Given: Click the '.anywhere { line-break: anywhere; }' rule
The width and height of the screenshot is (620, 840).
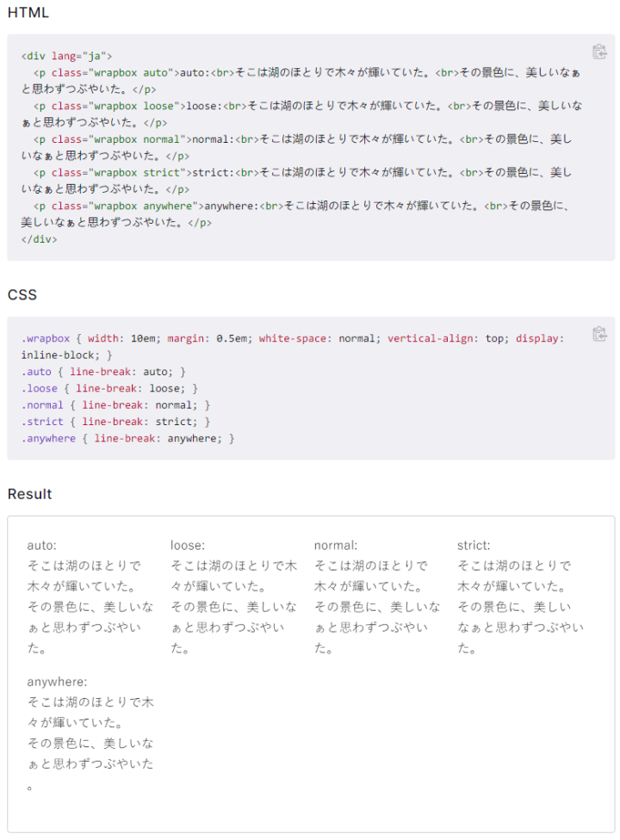Looking at the screenshot, I should point(128,438).
